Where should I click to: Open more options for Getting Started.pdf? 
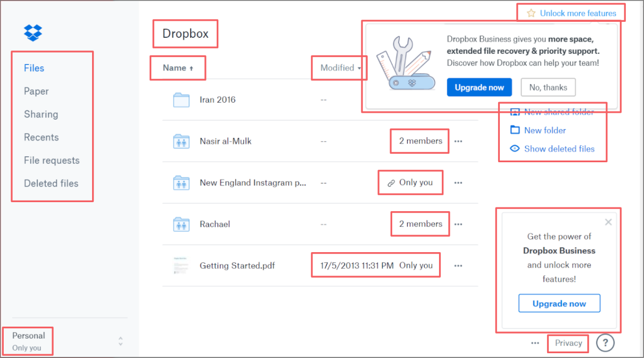click(458, 266)
